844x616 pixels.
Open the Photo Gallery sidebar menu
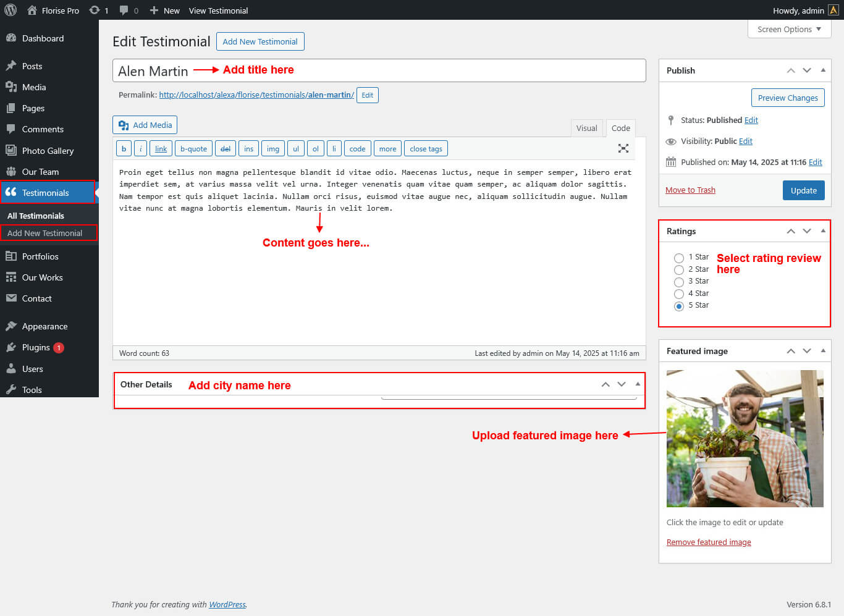(48, 151)
